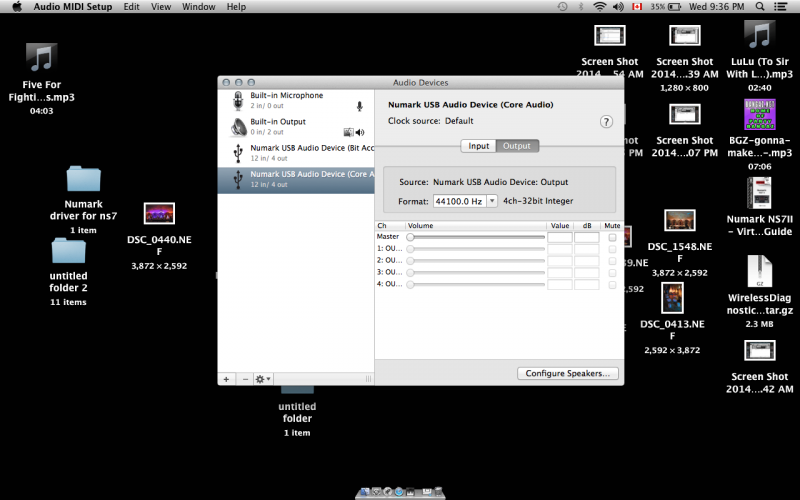Select DSC_0440.NEF image thumbnail
Screen dimensions: 800x500
pyautogui.click(x=159, y=213)
